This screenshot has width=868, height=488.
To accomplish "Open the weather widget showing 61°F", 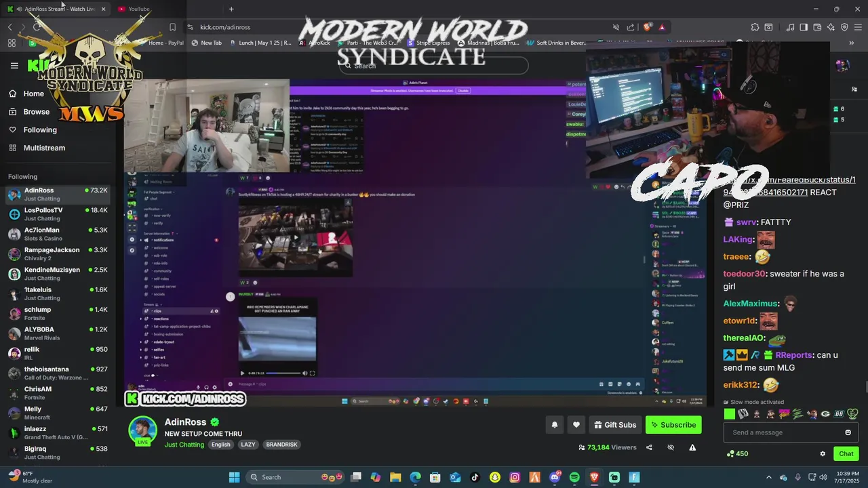I will coord(30,477).
